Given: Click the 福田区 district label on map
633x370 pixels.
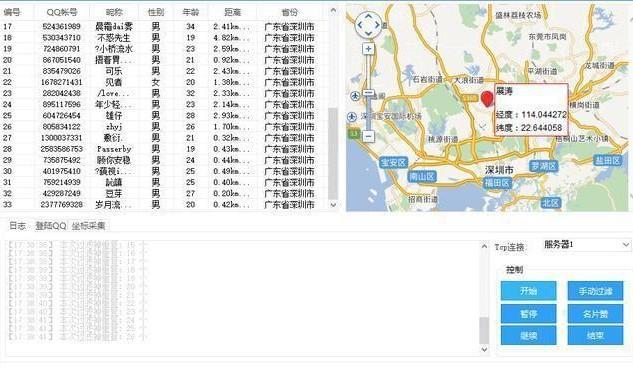Looking at the screenshot, I should 497,183.
